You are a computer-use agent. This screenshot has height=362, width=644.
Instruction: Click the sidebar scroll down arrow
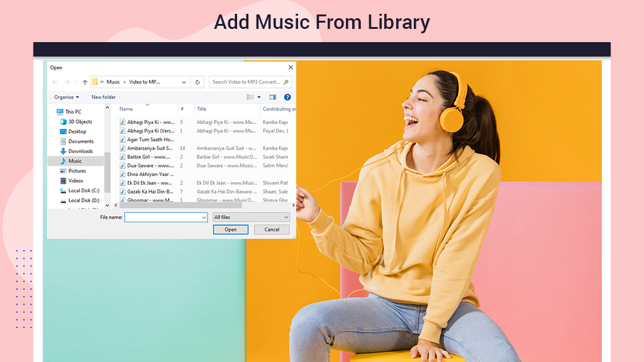[107, 206]
